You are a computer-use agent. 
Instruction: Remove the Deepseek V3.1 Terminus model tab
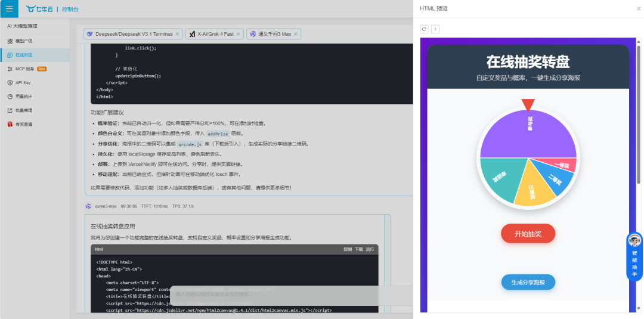pos(177,34)
